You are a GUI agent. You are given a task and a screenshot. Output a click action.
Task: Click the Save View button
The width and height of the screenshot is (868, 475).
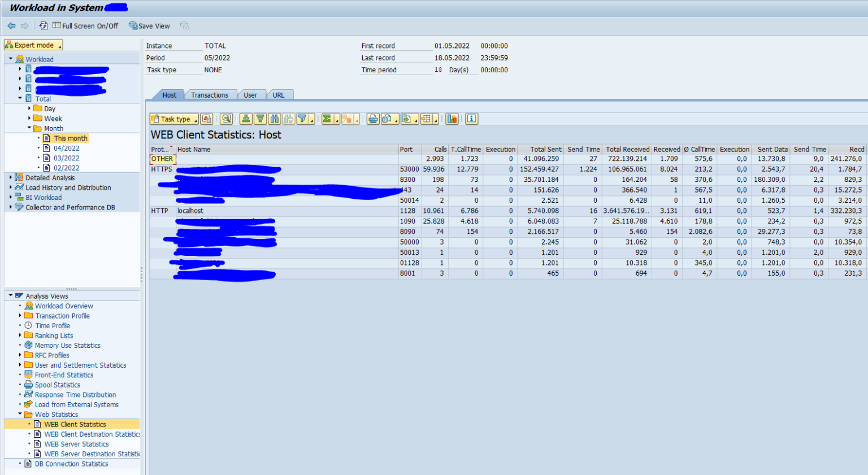(149, 25)
